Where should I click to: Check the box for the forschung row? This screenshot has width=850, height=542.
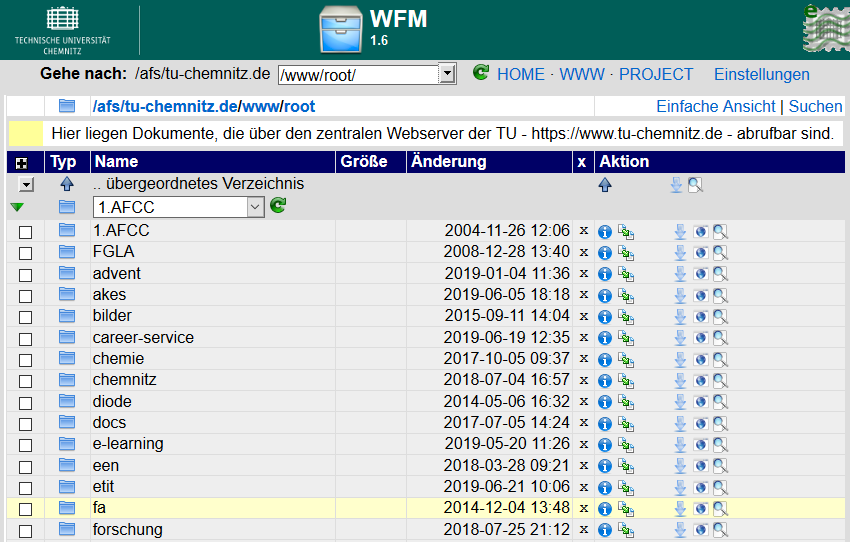coord(26,531)
